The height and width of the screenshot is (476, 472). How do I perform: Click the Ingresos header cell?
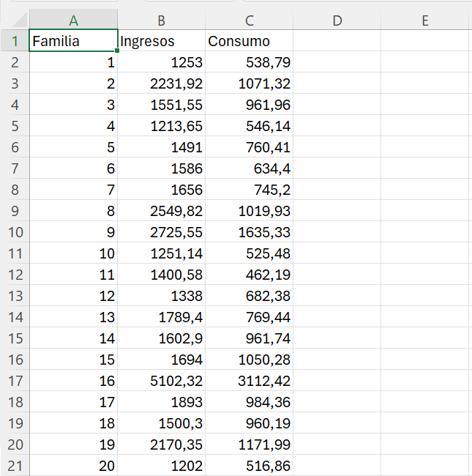pos(161,41)
